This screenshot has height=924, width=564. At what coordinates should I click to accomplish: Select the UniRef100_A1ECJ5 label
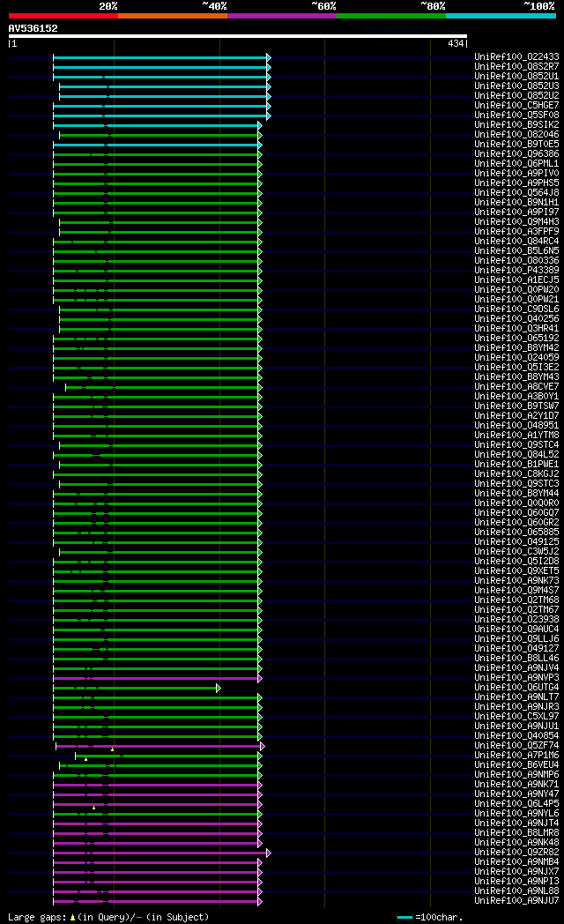tap(516, 280)
